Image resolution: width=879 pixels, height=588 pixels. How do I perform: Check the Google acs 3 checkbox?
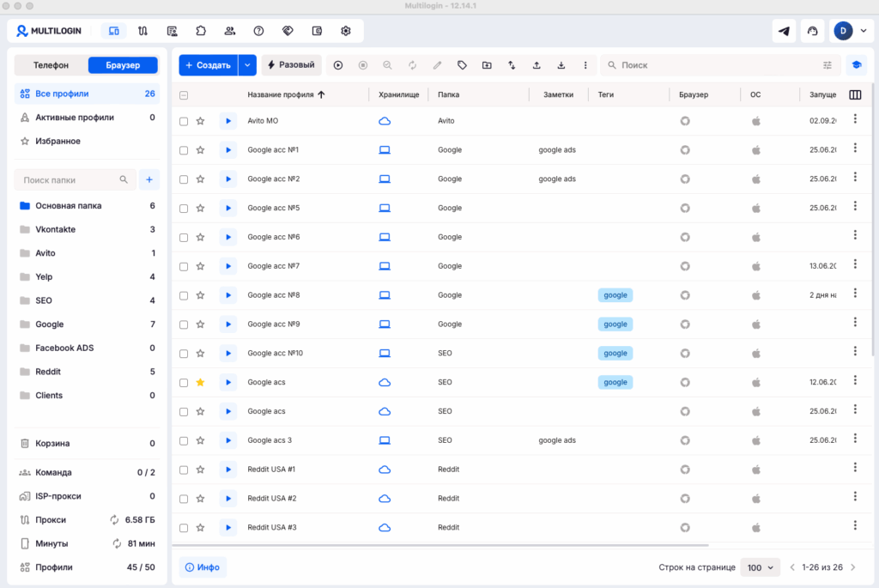coord(184,441)
